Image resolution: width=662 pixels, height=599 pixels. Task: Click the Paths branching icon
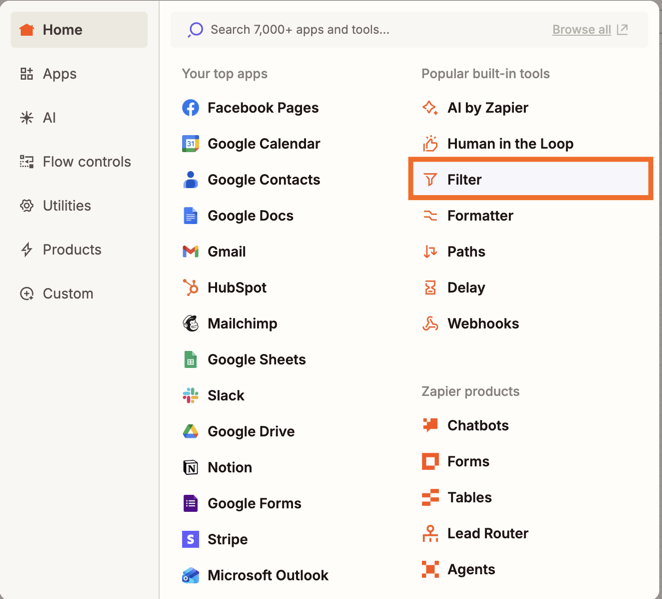point(430,252)
